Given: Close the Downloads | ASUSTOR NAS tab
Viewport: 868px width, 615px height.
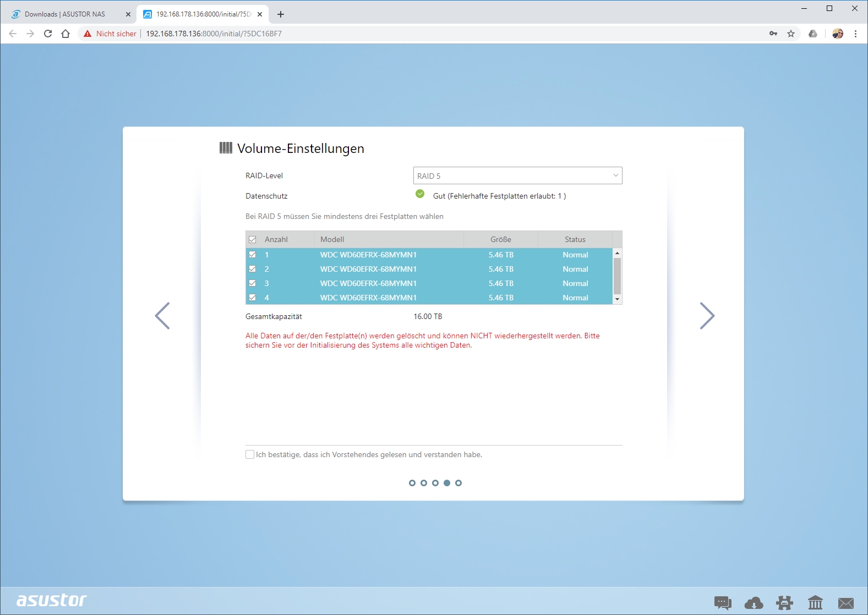Looking at the screenshot, I should (x=128, y=14).
